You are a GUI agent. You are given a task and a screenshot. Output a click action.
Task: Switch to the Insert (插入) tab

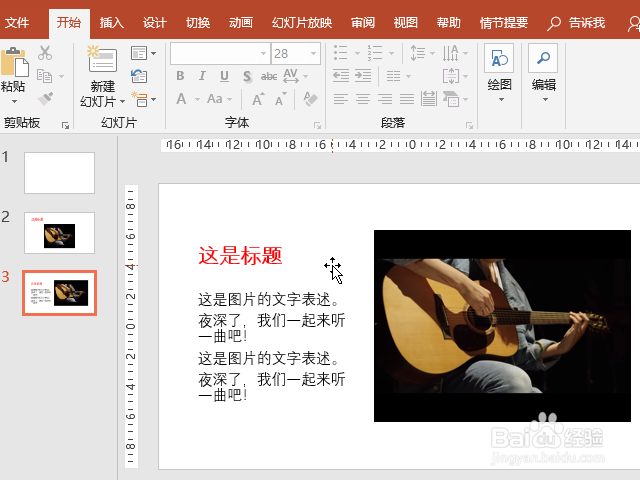111,23
